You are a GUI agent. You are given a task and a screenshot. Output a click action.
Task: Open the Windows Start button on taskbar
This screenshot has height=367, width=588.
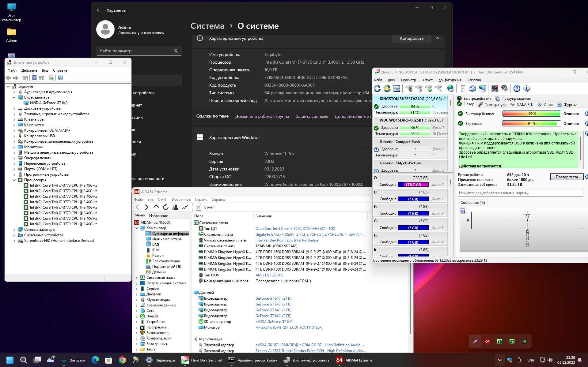pyautogui.click(x=10, y=360)
